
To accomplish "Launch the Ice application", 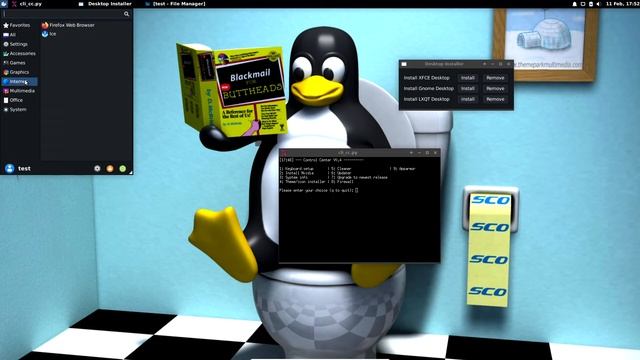I will (x=49, y=34).
